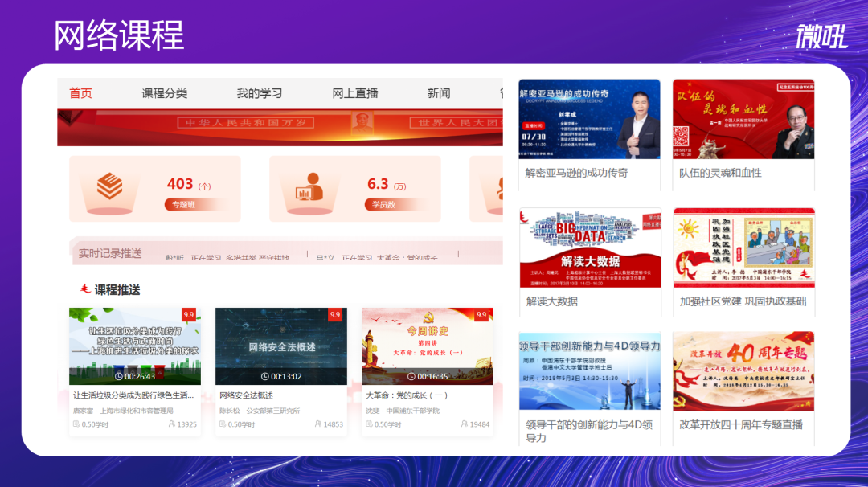Image resolution: width=868 pixels, height=487 pixels.
Task: Open the 新闻 tab
Action: pos(439,93)
